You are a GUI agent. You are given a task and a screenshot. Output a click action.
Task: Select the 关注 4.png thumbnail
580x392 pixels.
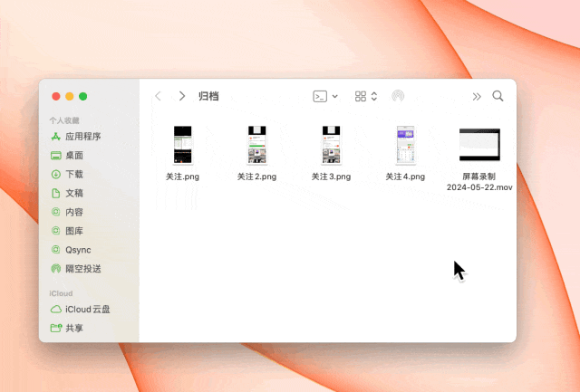[x=405, y=145]
